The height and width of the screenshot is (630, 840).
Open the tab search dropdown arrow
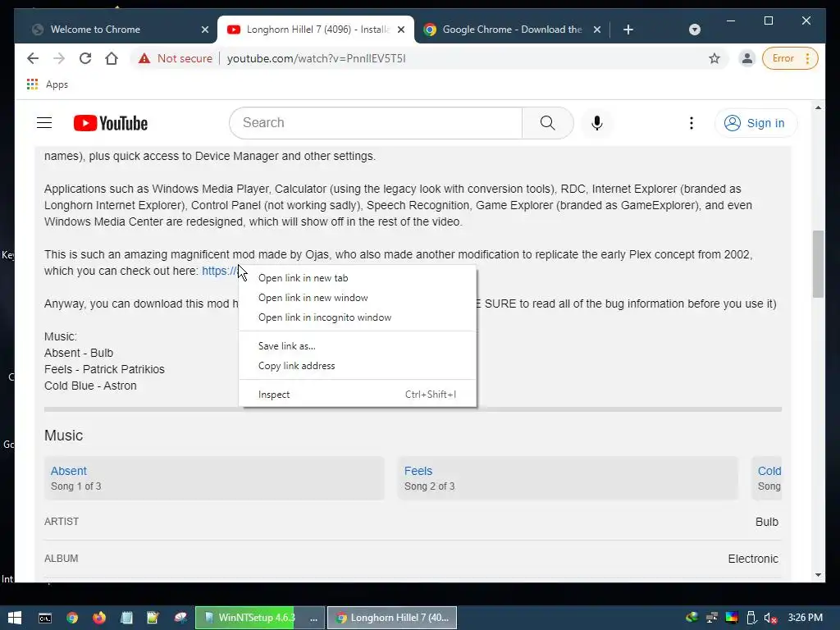[x=694, y=30]
